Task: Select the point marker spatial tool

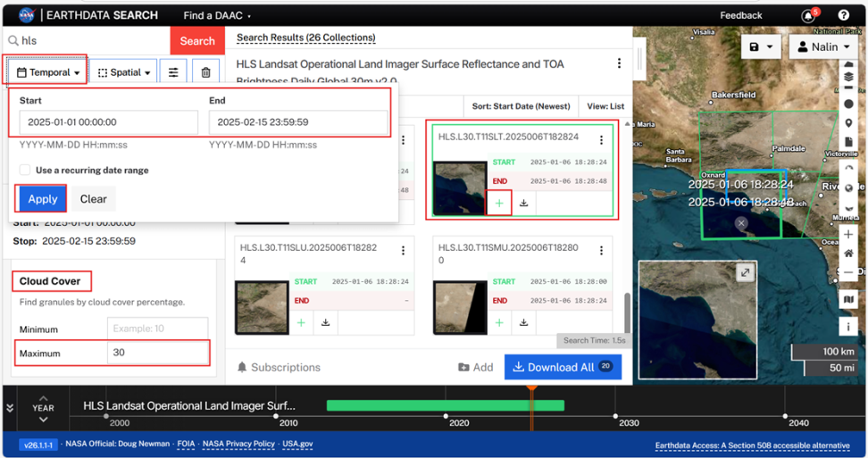Action: click(848, 123)
